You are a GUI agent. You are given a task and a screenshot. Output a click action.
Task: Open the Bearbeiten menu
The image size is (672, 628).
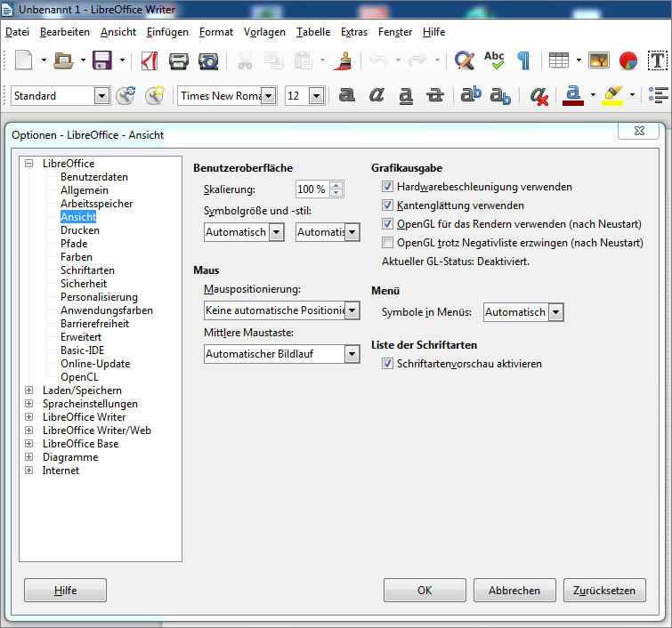pyautogui.click(x=65, y=32)
